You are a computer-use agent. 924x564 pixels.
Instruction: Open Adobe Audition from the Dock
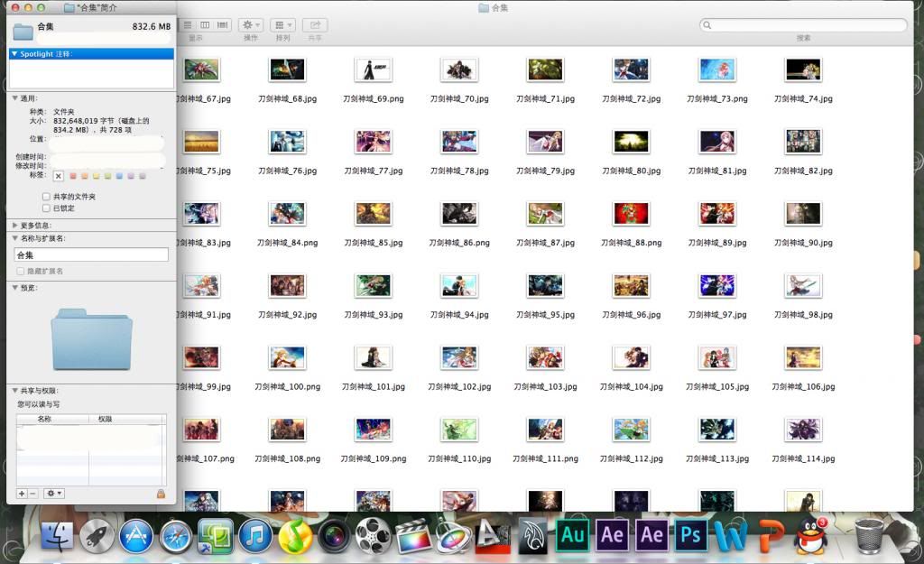572,535
